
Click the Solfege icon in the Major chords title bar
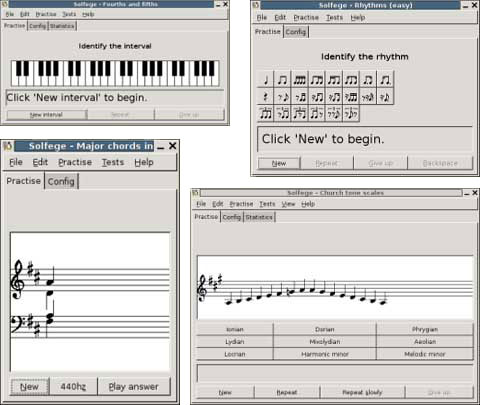pos(7,146)
